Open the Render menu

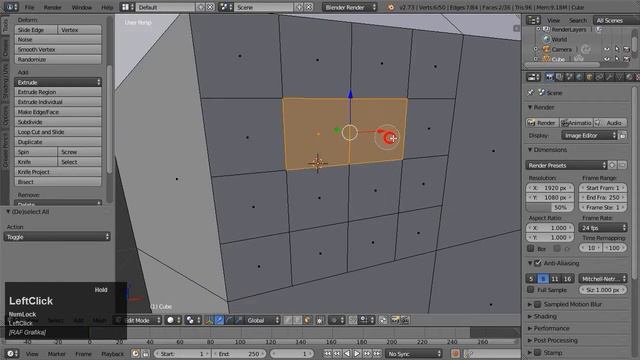coord(53,7)
